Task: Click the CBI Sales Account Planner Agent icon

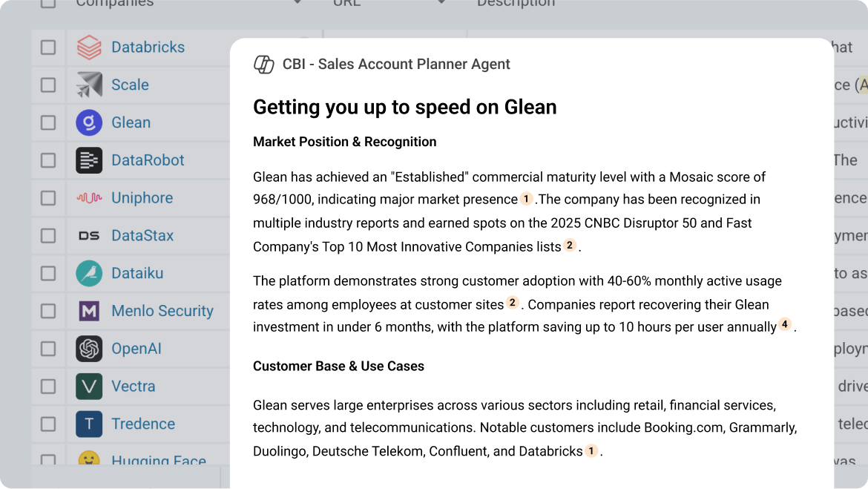Action: (x=263, y=65)
